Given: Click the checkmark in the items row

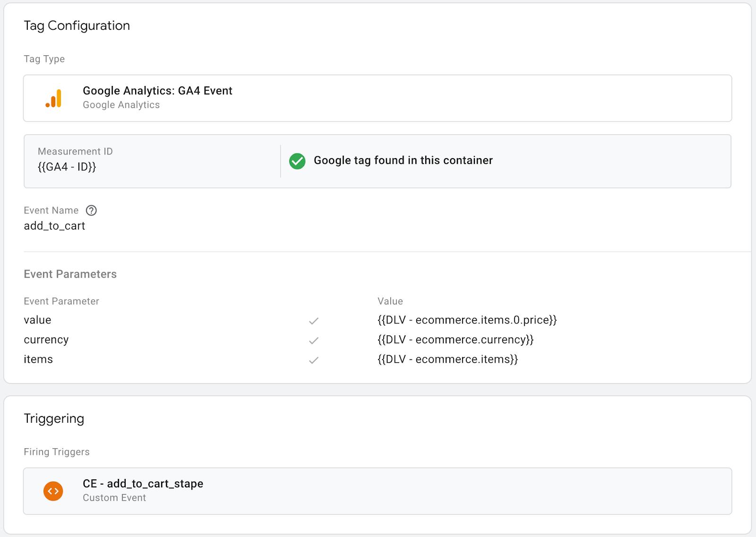Looking at the screenshot, I should coord(314,360).
